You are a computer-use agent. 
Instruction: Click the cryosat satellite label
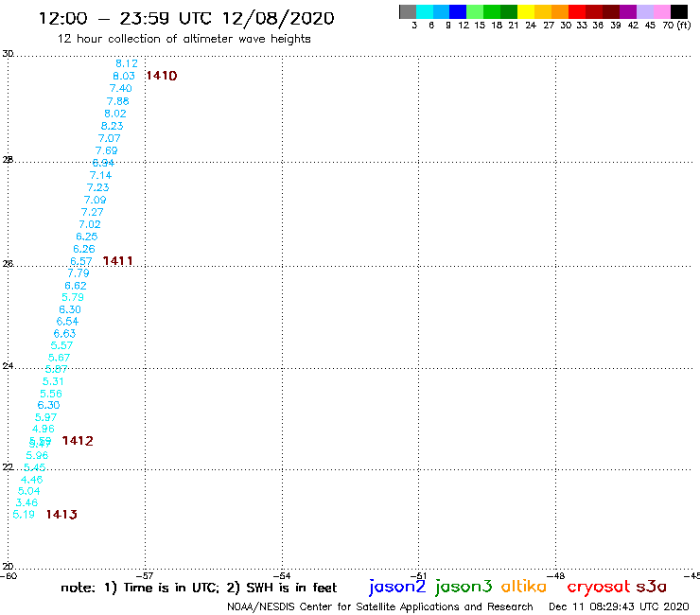tap(599, 588)
